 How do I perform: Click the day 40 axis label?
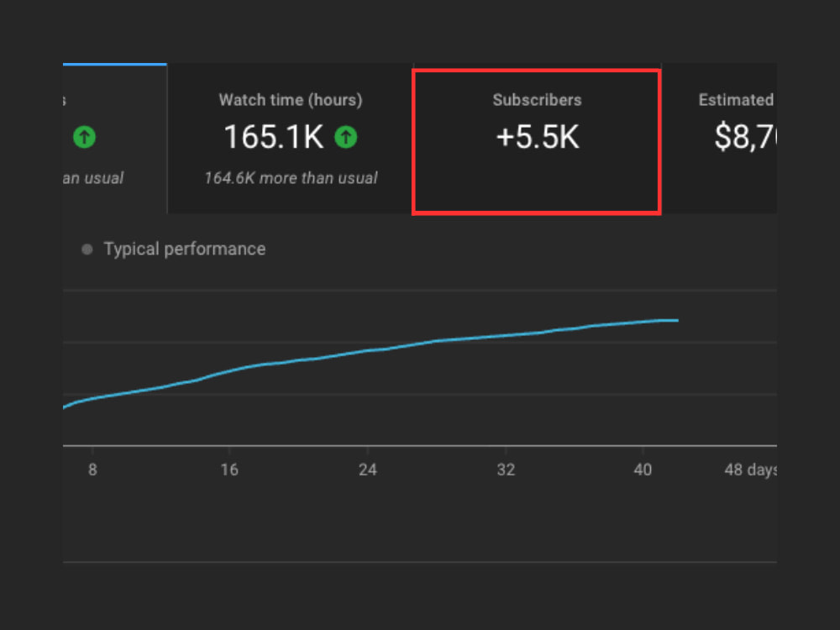[x=643, y=470]
